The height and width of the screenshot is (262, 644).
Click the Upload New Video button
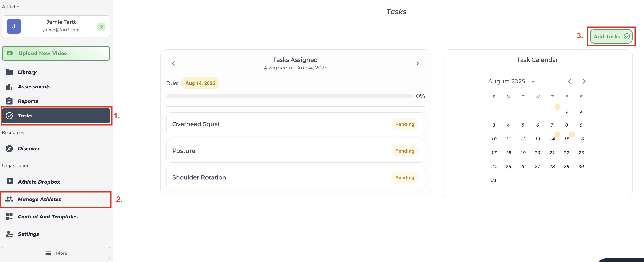pos(56,53)
